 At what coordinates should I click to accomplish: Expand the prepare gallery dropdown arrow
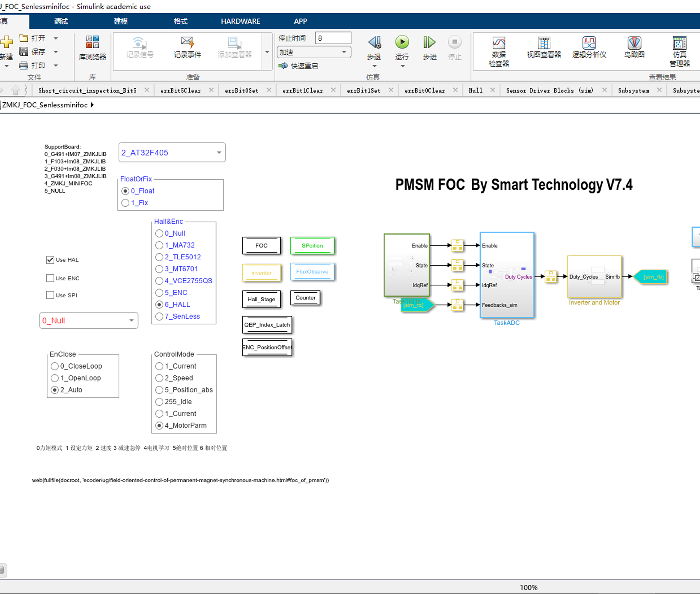tap(267, 52)
